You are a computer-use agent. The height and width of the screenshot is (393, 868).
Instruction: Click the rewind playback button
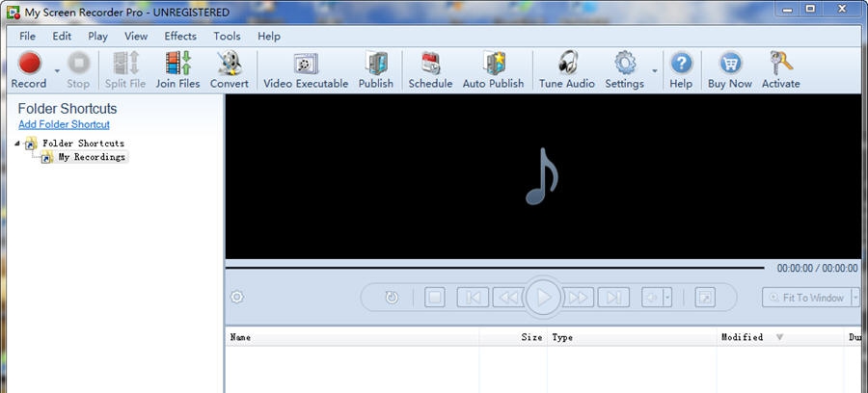tap(507, 298)
